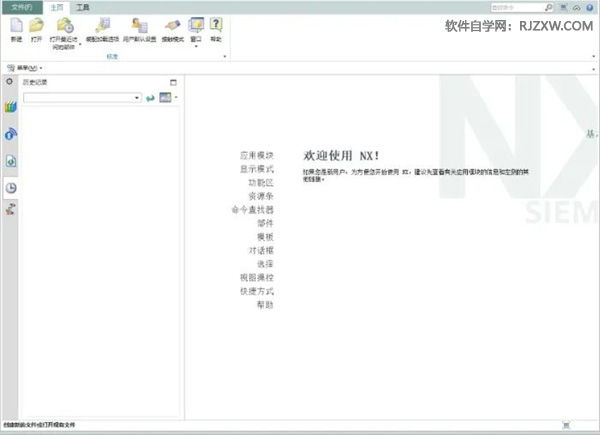
Task: Expand the Window (窗口) dropdown arrow
Action: [x=196, y=46]
